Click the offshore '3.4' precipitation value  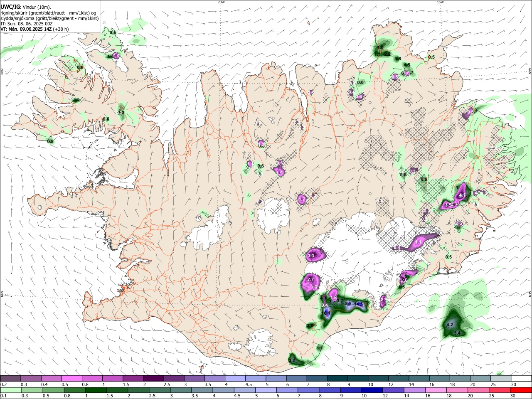[x=458, y=333]
